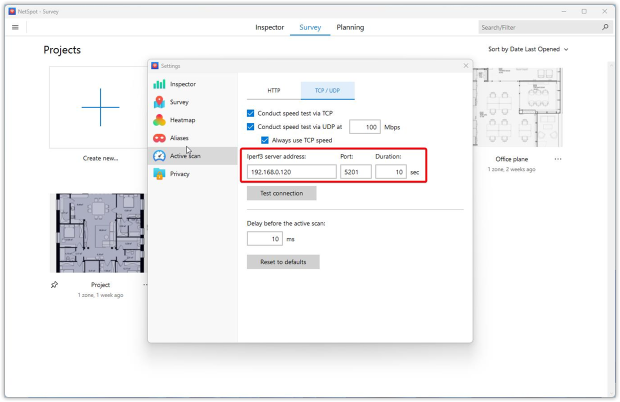
Task: Open the three-dot menu for Office plane
Action: [x=558, y=159]
